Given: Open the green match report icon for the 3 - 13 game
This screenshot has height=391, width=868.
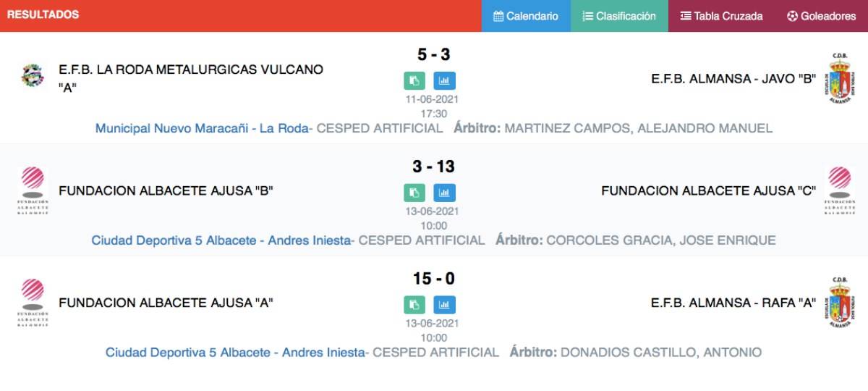Looking at the screenshot, I should pos(414,193).
